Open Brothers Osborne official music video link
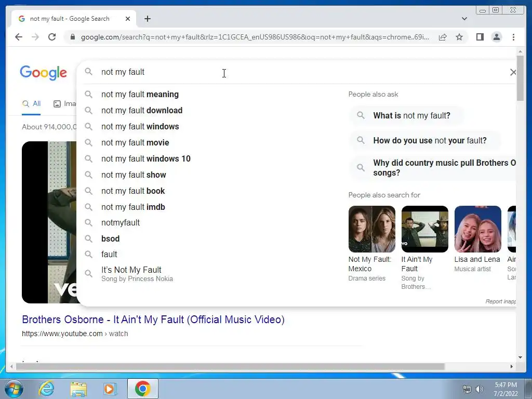The image size is (532, 399). coord(153,320)
